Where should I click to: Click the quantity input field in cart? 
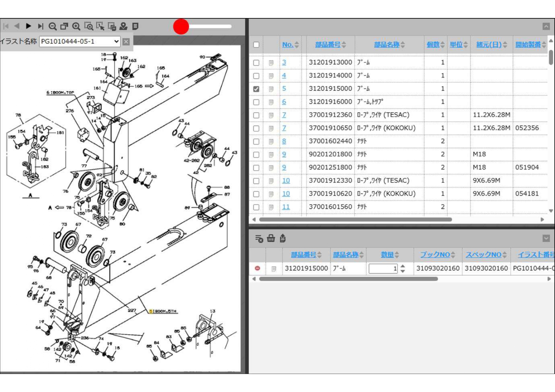click(x=383, y=269)
